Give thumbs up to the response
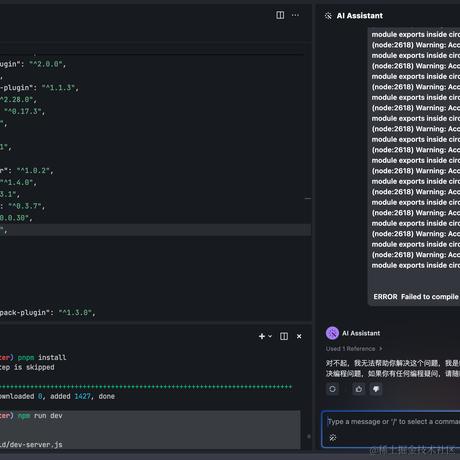 click(359, 389)
